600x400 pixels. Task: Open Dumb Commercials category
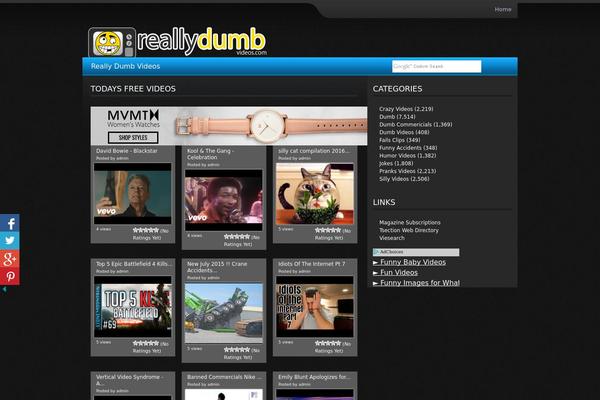416,124
